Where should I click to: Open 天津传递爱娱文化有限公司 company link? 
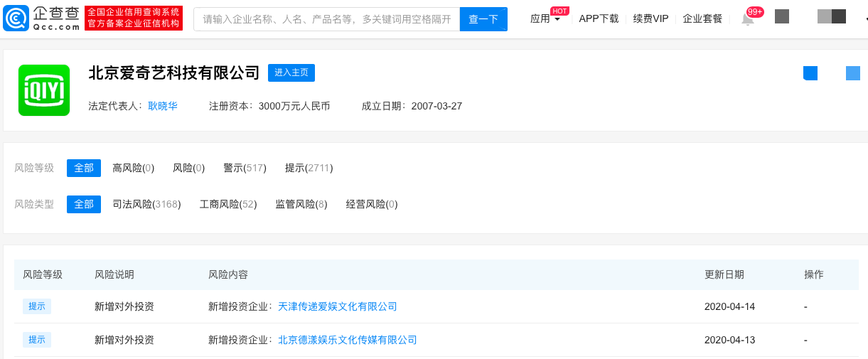338,306
